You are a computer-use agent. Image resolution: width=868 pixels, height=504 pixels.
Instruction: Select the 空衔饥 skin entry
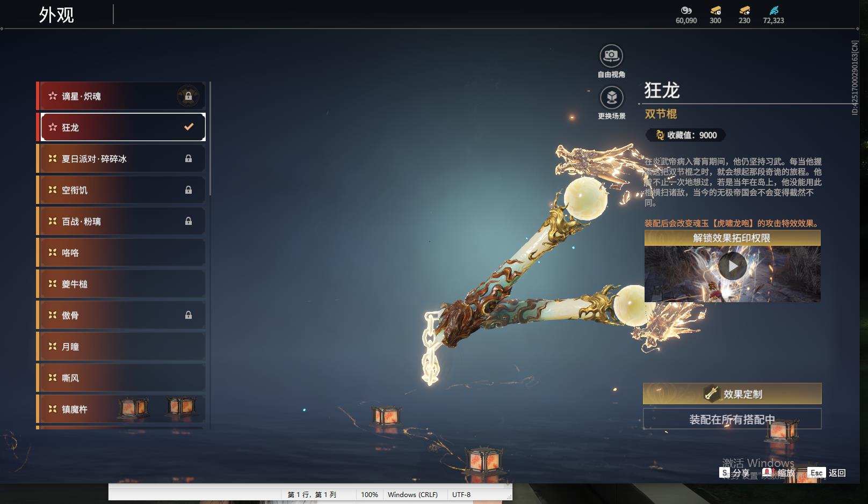pos(121,190)
